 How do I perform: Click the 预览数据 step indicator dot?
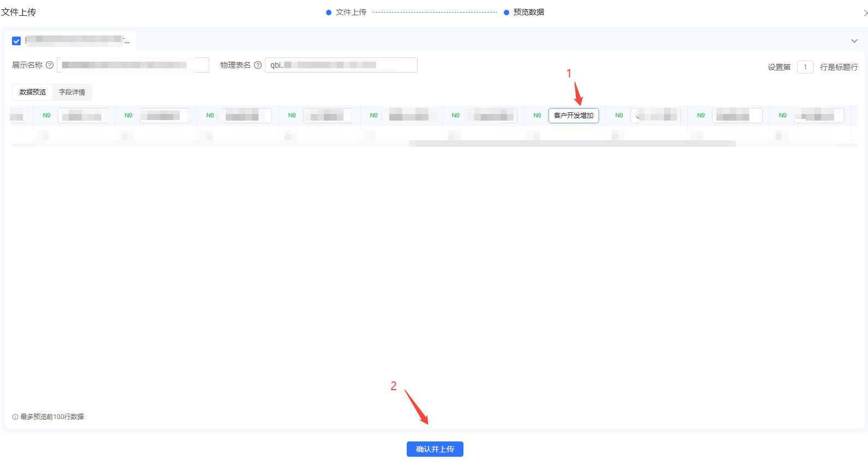[x=507, y=13]
